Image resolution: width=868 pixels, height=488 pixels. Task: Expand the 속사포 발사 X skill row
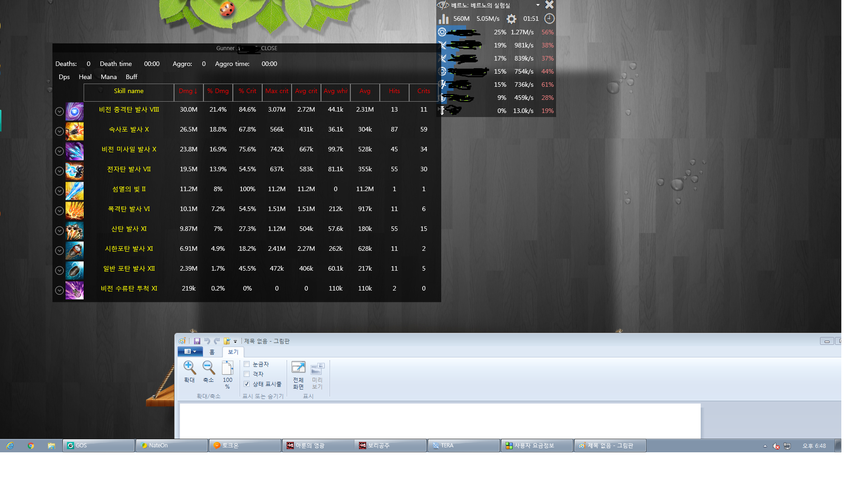coord(59,131)
